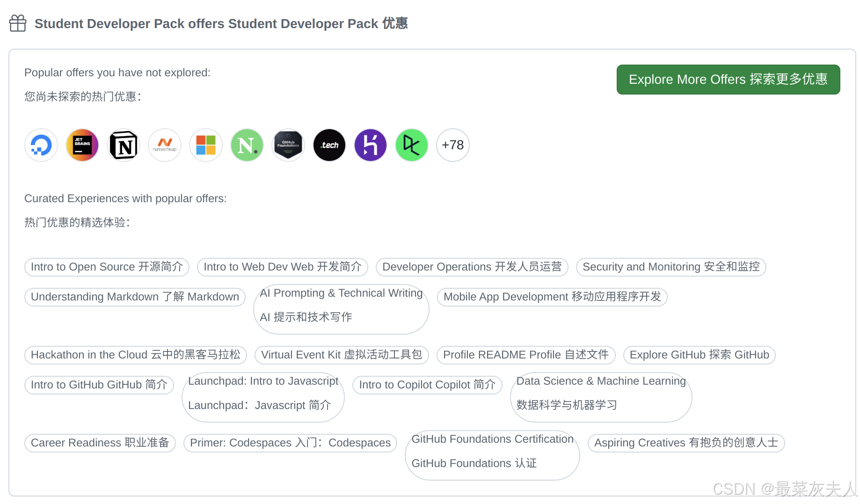Open Mobile App Development experience
The image size is (860, 504).
coord(552,297)
